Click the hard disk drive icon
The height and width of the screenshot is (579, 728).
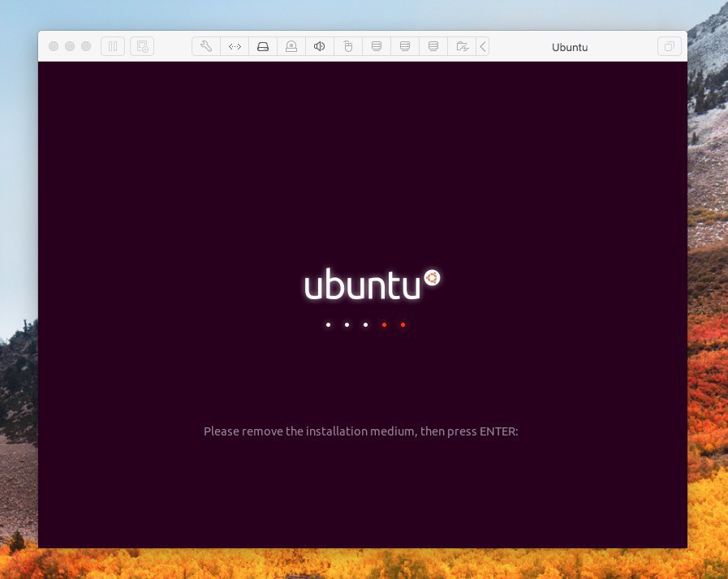pos(263,46)
